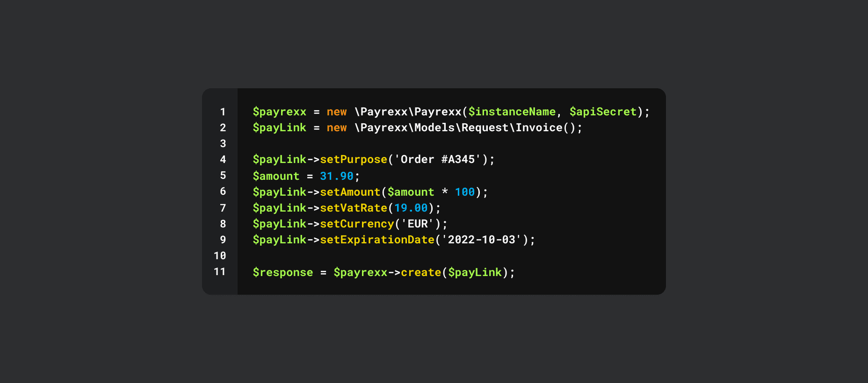
Task: Click the 'Order #A345' string
Action: (438, 160)
